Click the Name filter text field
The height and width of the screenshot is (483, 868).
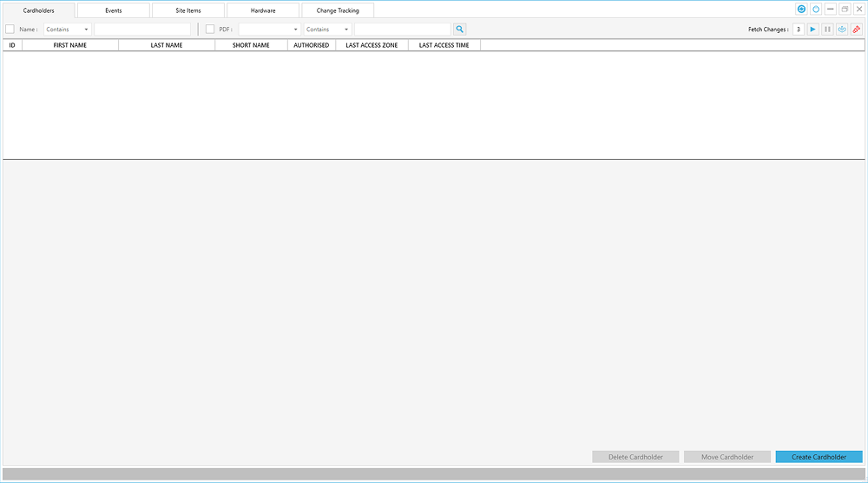[x=141, y=30]
